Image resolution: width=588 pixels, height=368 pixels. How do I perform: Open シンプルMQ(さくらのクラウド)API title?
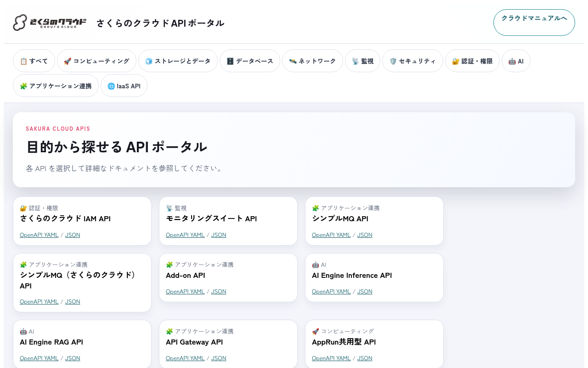coord(78,280)
